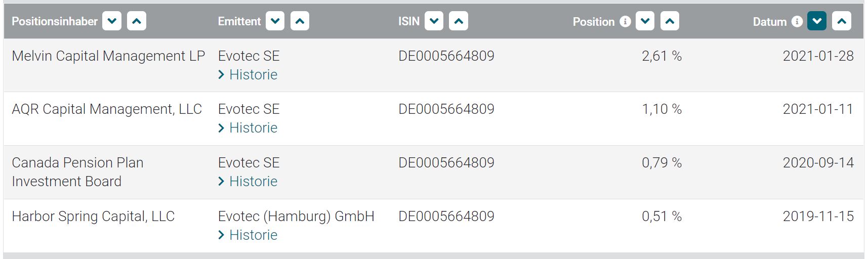Click ISIN of the AQR Capital row
The height and width of the screenshot is (259, 868).
[x=446, y=109]
